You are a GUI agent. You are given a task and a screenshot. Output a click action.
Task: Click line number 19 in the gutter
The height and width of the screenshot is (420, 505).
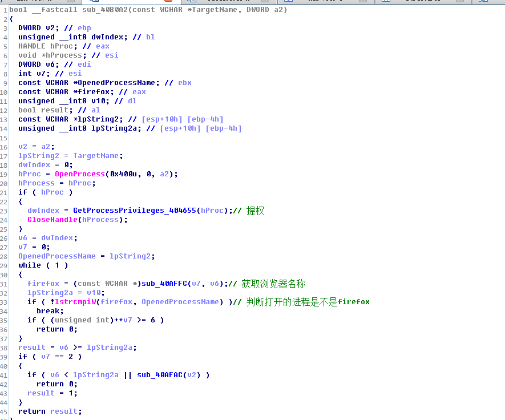click(x=3, y=174)
